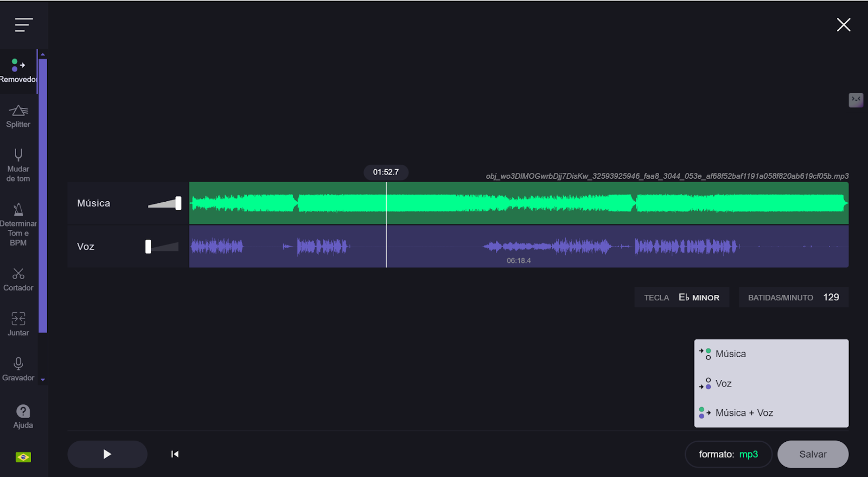Skip back to the track start
The height and width of the screenshot is (477, 868).
(175, 454)
